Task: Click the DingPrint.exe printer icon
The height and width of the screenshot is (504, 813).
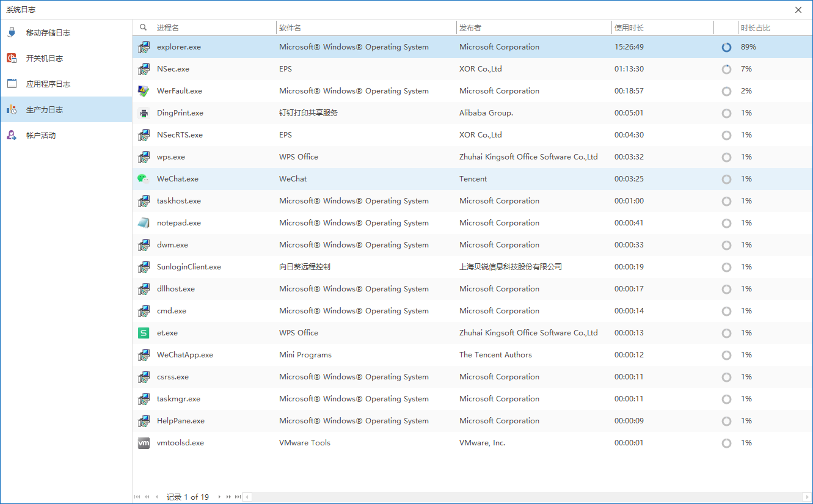Action: 144,113
